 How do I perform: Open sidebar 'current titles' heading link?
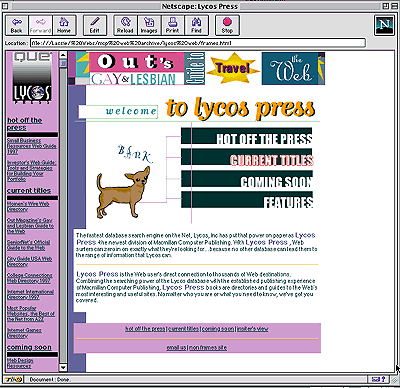pos(29,191)
